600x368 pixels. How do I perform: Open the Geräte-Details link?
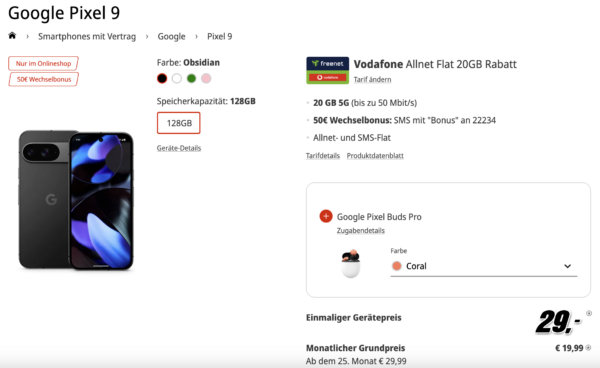(179, 148)
